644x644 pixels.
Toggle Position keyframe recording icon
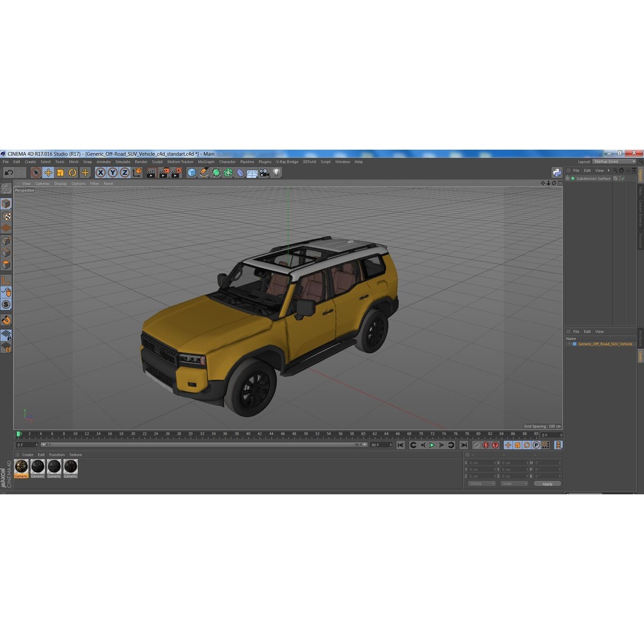coord(508,445)
